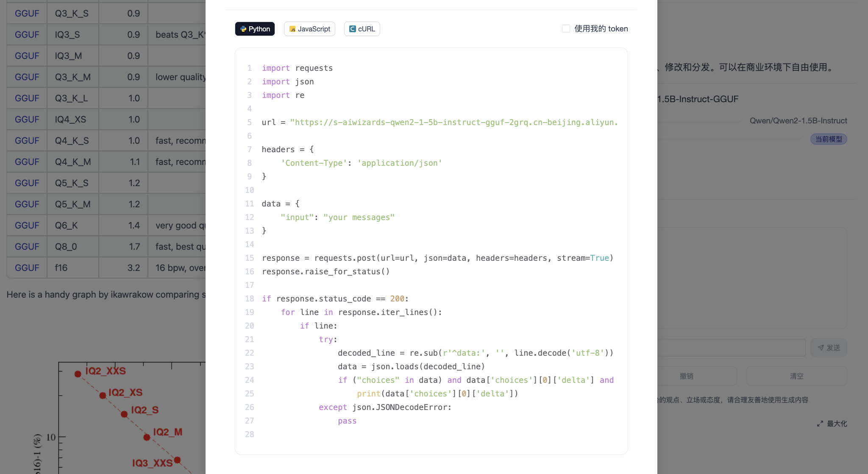Switch to the JavaScript tab
This screenshot has width=868, height=474.
point(309,29)
